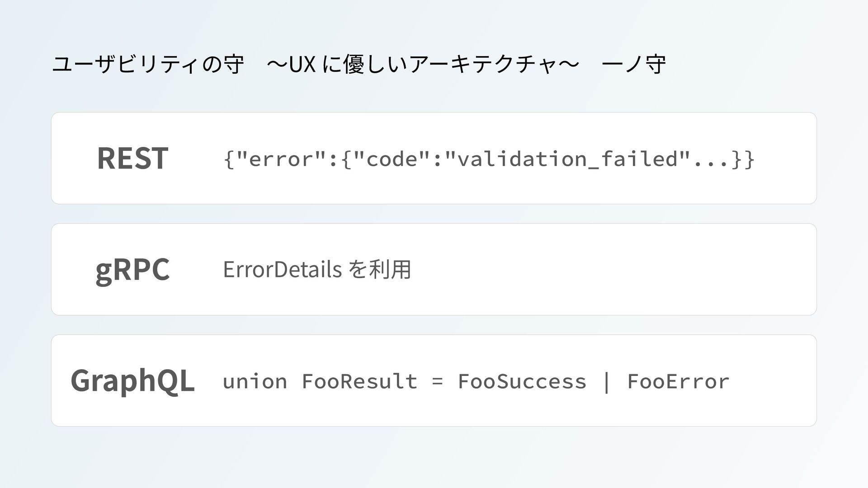Viewport: 868px width, 488px height.
Task: Click the REST heading label
Action: coord(132,158)
